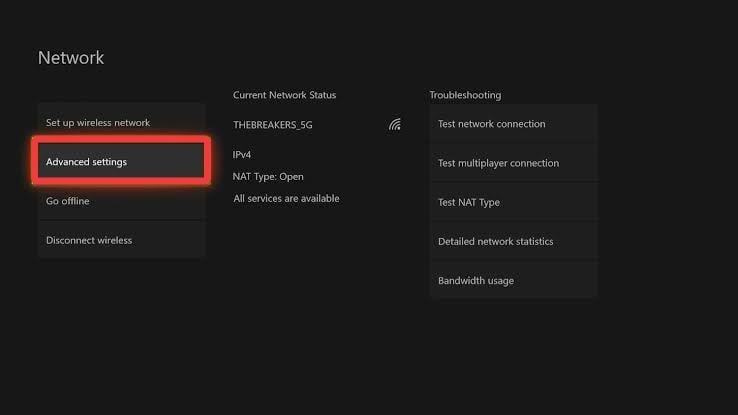Viewport: 738px width, 415px height.
Task: Click the Current Network Status heading
Action: (284, 95)
